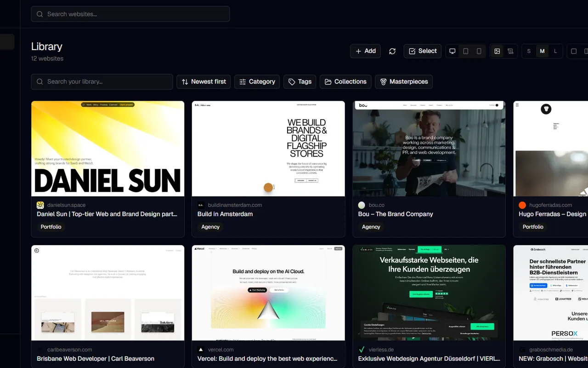Open 'Brisbane Web Developer | Carl Beaverson' title
This screenshot has height=368, width=588.
96,358
